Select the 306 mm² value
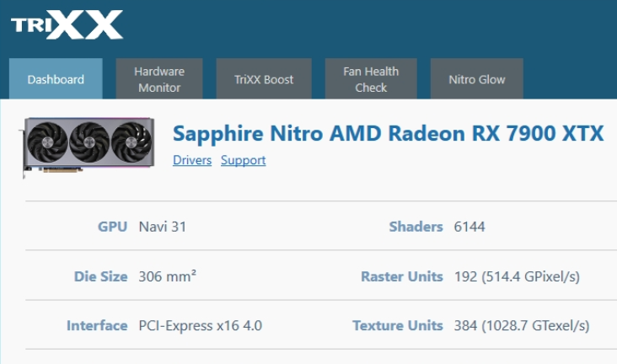 coord(167,276)
